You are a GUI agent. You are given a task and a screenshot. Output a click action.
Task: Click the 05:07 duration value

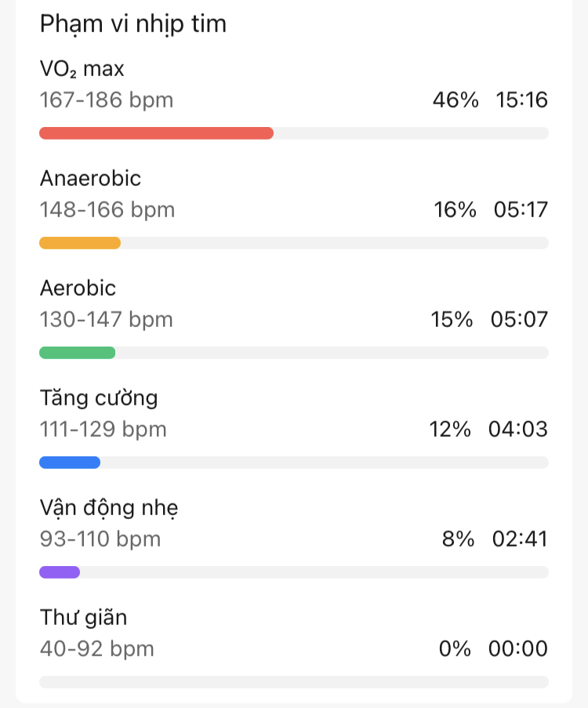click(519, 320)
